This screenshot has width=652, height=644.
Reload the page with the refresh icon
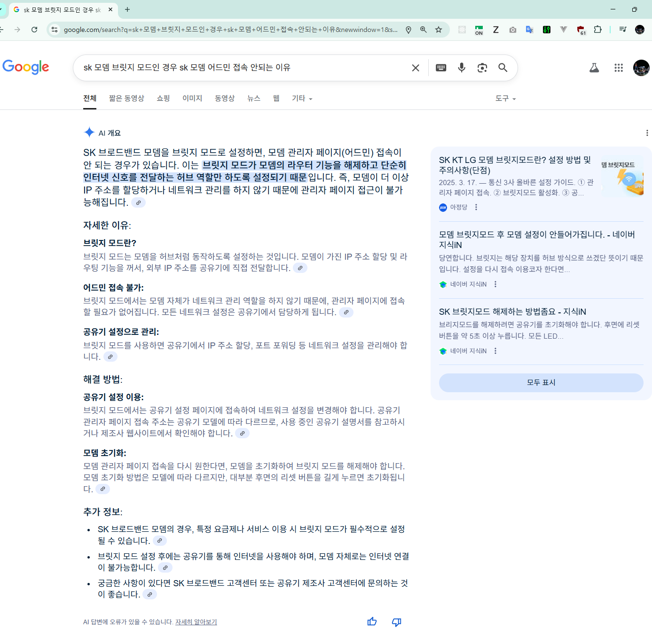coord(34,30)
